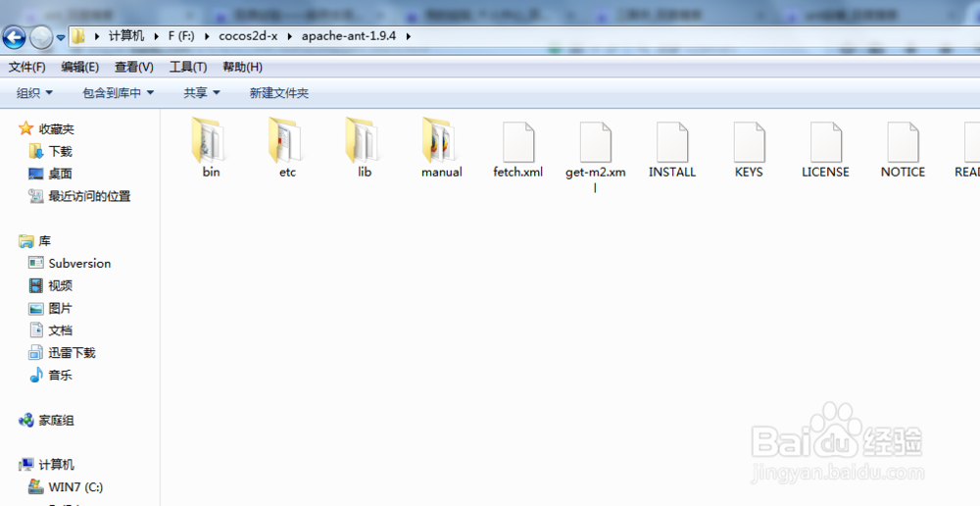Select the LICENSE file

(x=825, y=149)
